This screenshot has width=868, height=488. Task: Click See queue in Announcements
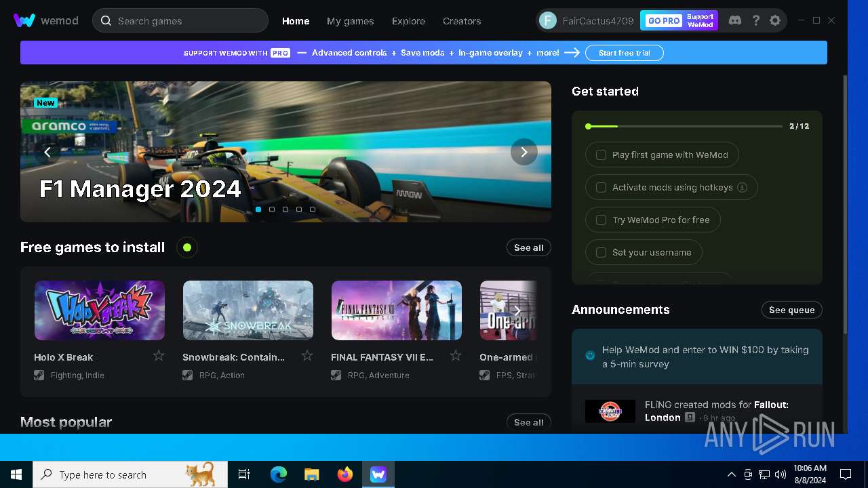tap(792, 310)
